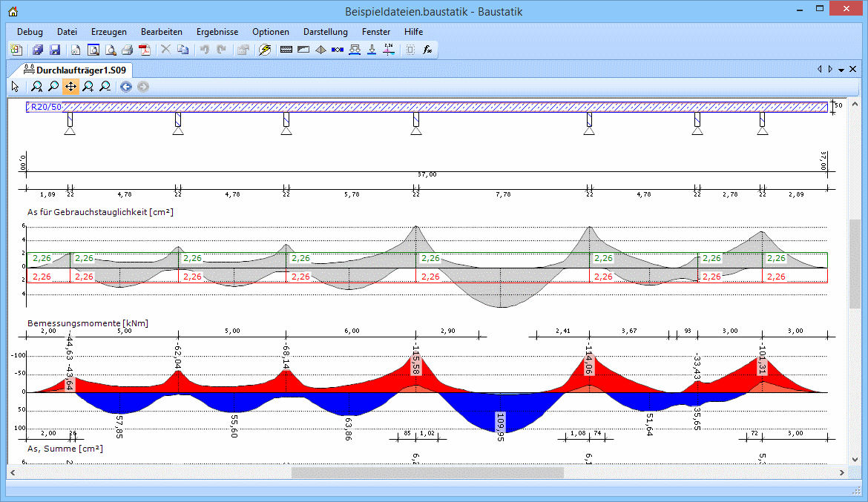
Task: Activate the arrow selection pointer tool
Action: click(x=16, y=87)
